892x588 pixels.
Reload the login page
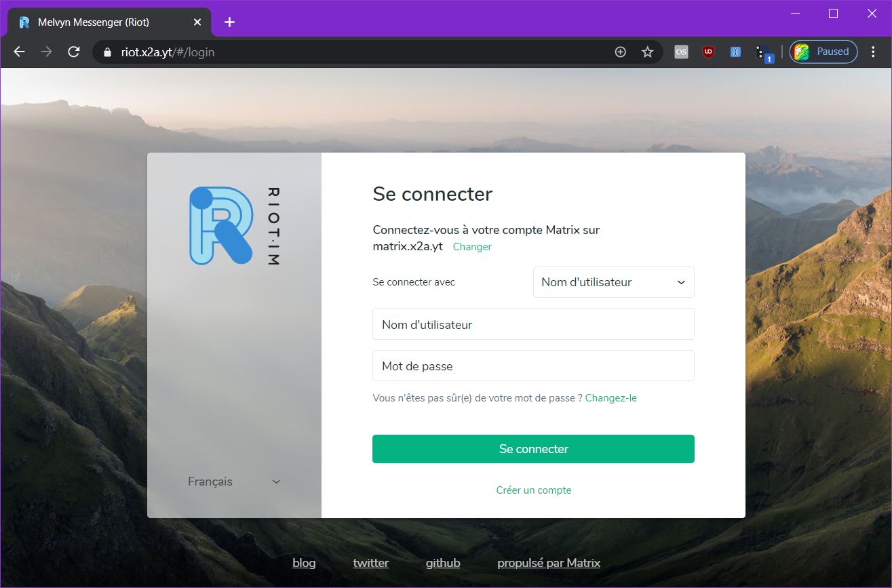(x=74, y=52)
